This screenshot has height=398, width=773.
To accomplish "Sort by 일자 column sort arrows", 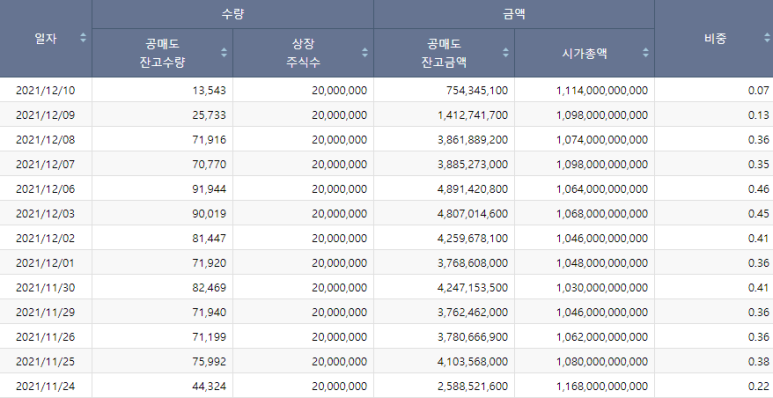I will coord(83,37).
